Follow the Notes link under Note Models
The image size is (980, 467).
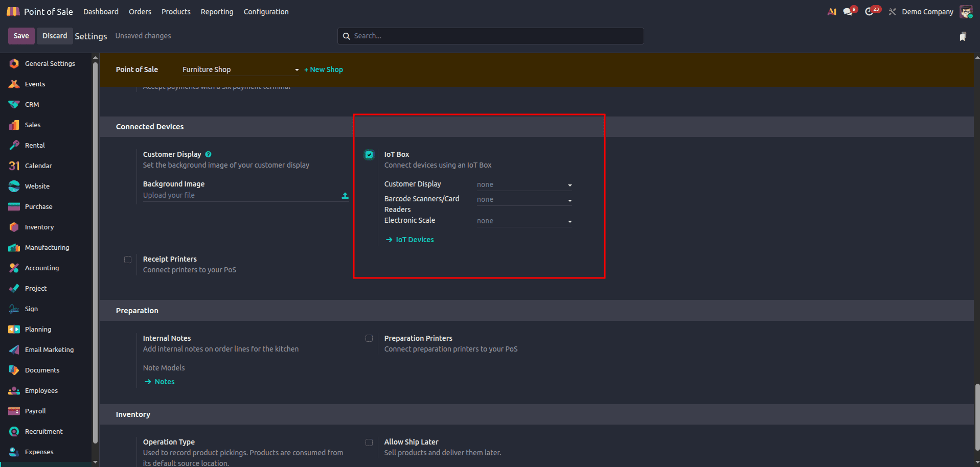[159, 382]
